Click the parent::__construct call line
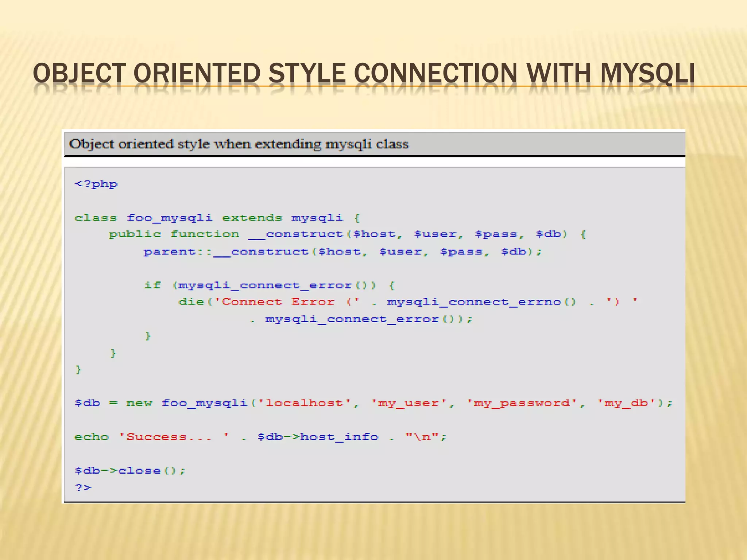Image resolution: width=747 pixels, height=560 pixels. [342, 252]
